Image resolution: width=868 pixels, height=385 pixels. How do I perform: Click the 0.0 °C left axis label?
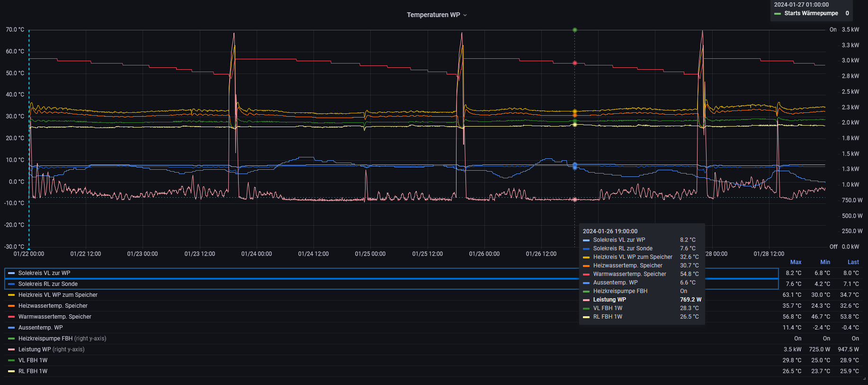(x=17, y=182)
